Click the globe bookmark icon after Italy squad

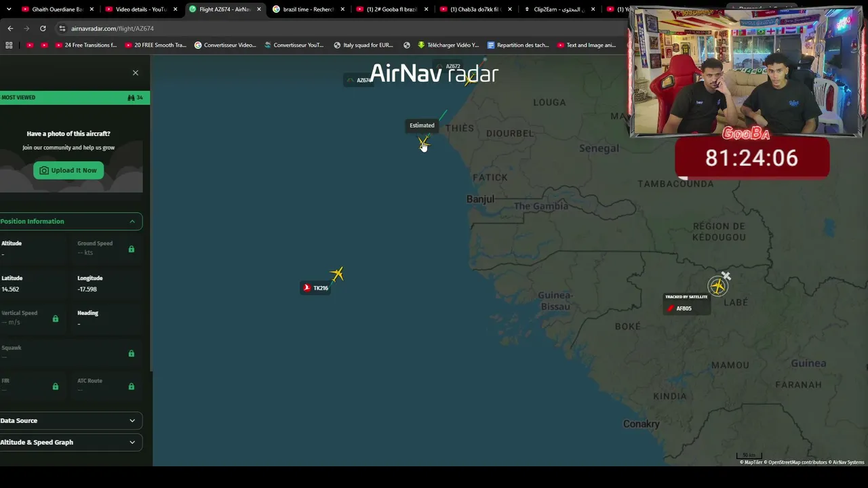pyautogui.click(x=407, y=45)
